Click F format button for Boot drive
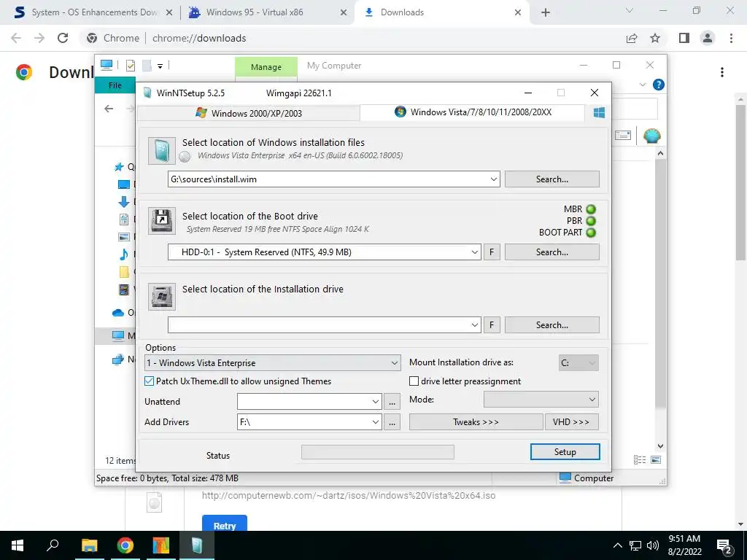The image size is (747, 560). (492, 252)
